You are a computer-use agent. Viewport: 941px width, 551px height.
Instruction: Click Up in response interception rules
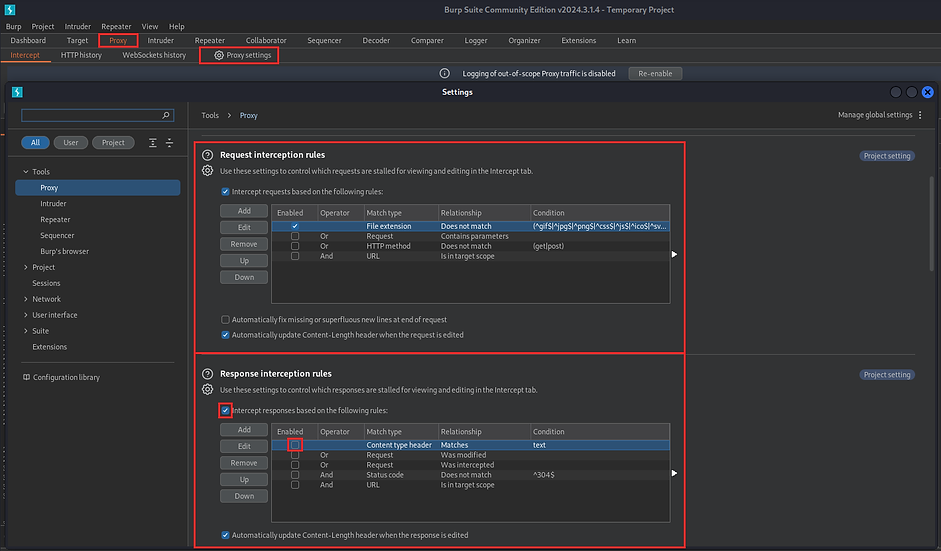[x=244, y=480]
